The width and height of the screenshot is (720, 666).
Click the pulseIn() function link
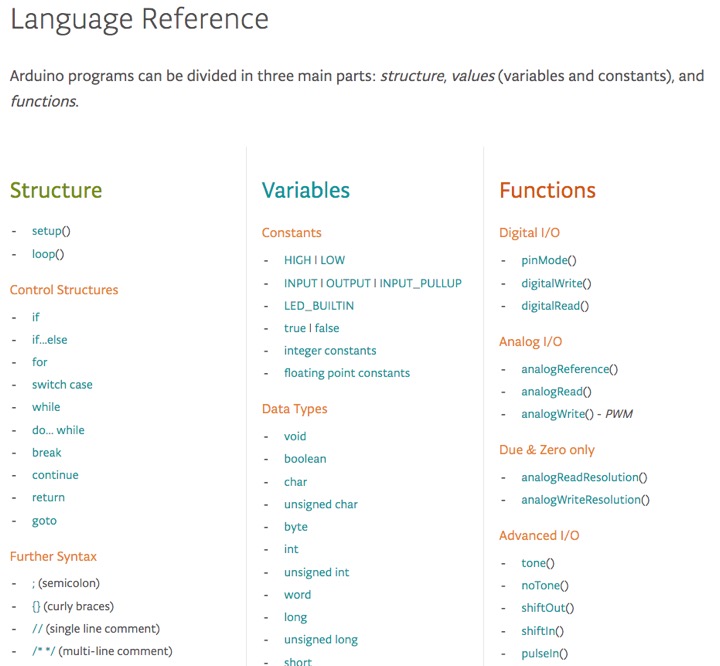544,654
